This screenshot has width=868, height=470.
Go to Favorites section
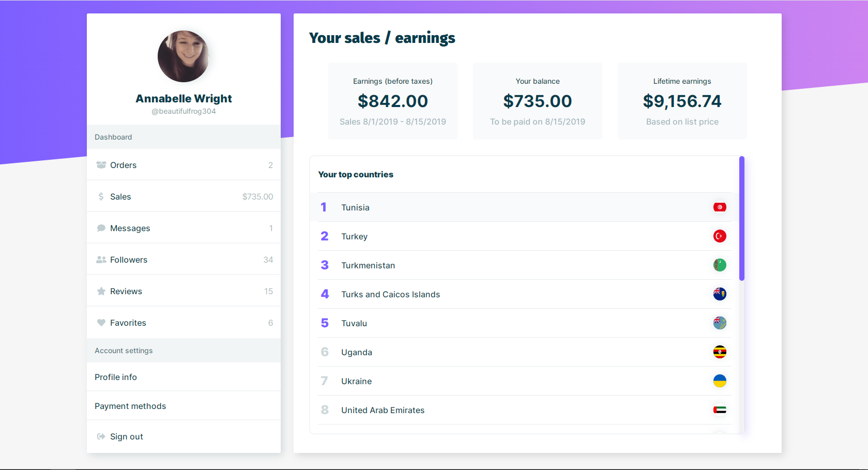pyautogui.click(x=184, y=323)
